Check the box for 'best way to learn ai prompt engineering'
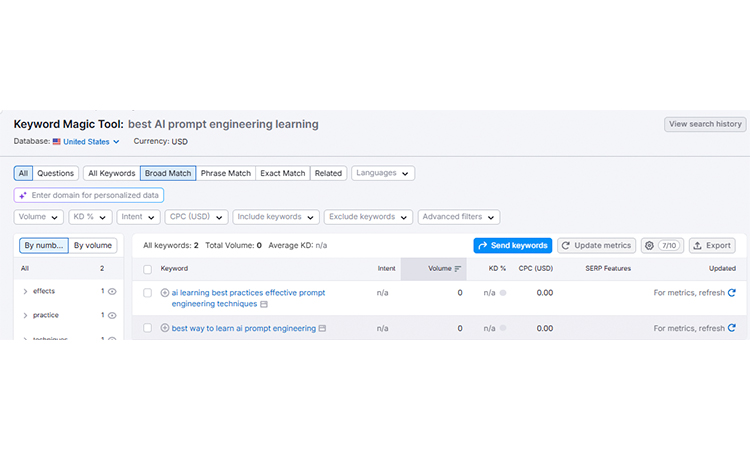 147,328
